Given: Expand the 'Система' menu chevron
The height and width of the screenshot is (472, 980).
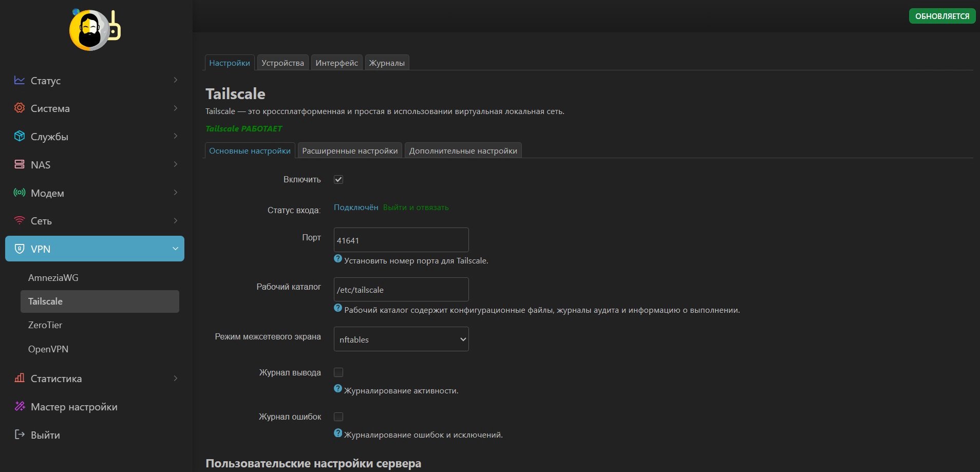Looking at the screenshot, I should [176, 108].
